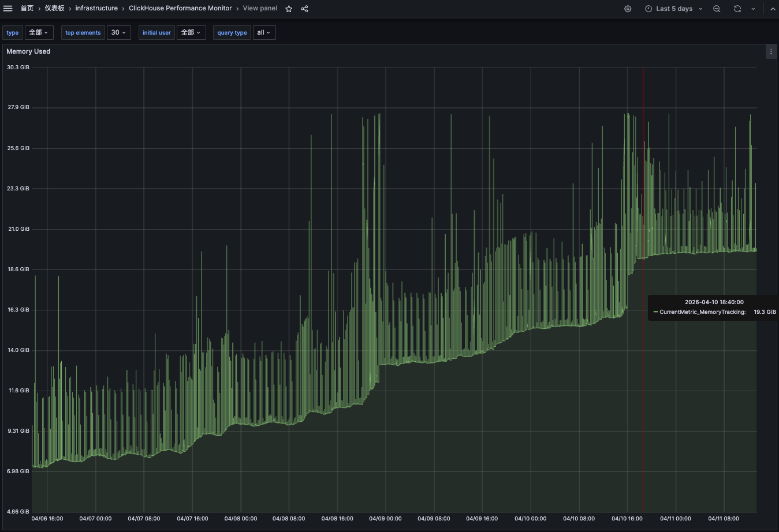Click the 21.0 GiB y-axis label

tap(18, 229)
